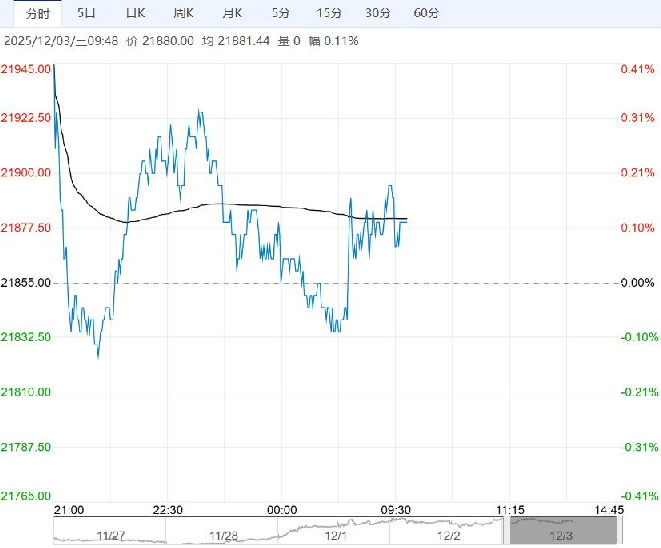Open the 日K daily candlestick tab
The width and height of the screenshot is (661, 548).
click(x=135, y=13)
